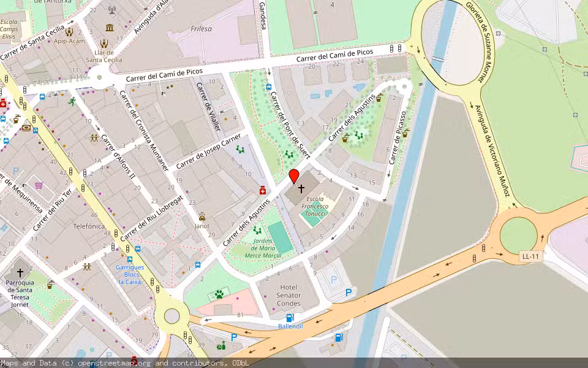588x368 pixels.
Task: Click the pharmacy cross icon on Carrer dels Agustins
Action: pos(263,191)
